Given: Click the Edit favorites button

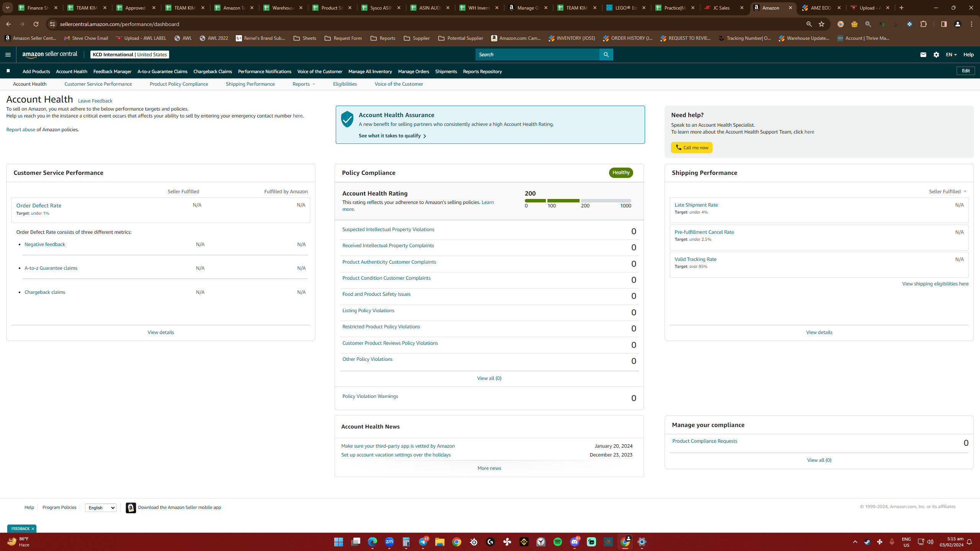Looking at the screenshot, I should tap(966, 71).
